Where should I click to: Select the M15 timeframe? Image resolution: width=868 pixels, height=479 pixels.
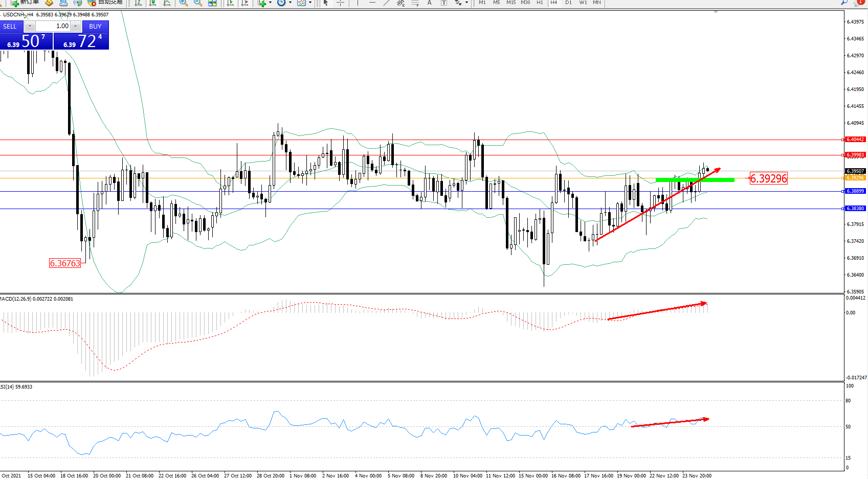pyautogui.click(x=510, y=3)
